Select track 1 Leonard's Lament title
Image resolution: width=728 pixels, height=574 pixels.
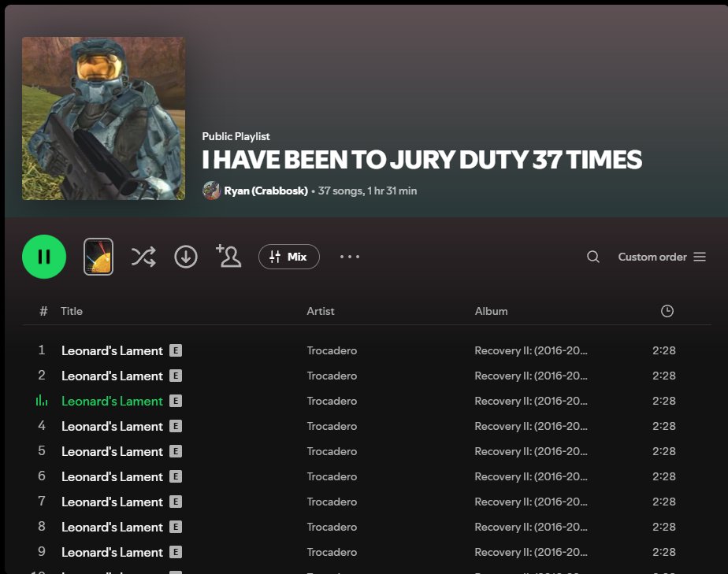(112, 350)
